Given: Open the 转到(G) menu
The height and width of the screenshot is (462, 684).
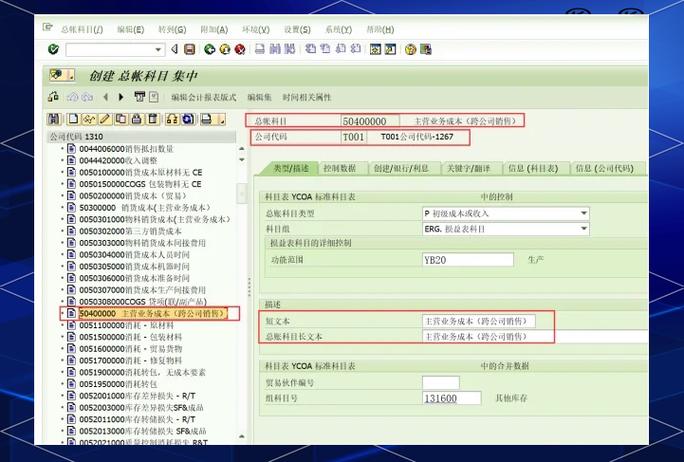Looking at the screenshot, I should coord(172,30).
